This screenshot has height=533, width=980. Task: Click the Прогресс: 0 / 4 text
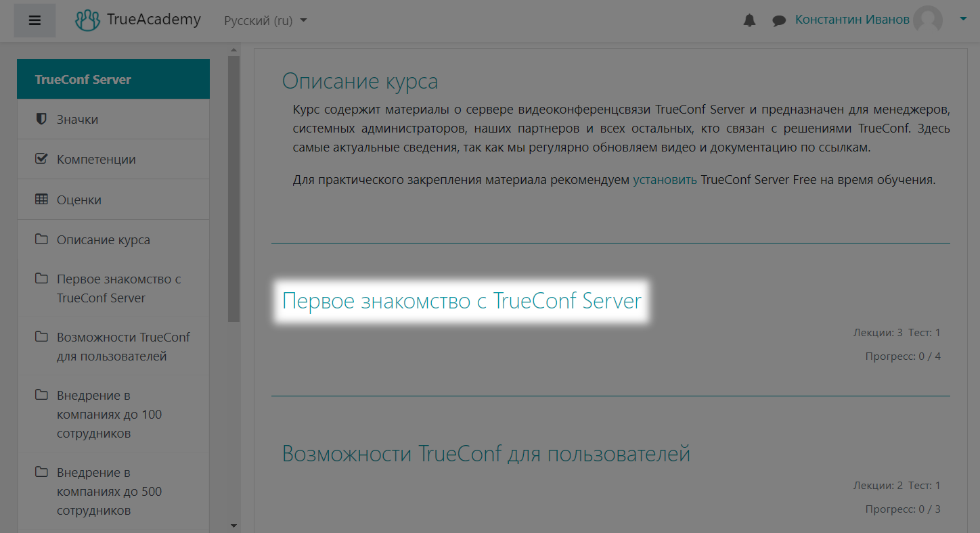pos(903,356)
